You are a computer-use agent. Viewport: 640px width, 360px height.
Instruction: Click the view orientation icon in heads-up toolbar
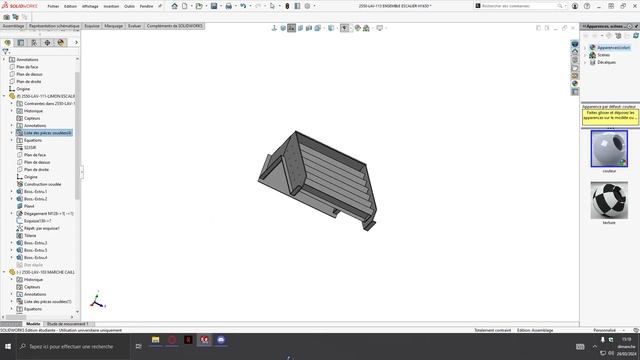[317, 28]
